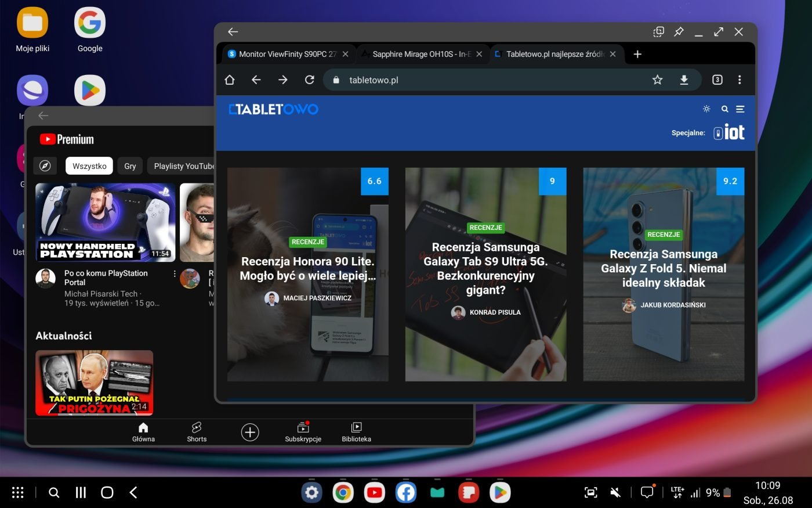Open notifications bubble in taskbar
This screenshot has width=812, height=508.
point(647,492)
